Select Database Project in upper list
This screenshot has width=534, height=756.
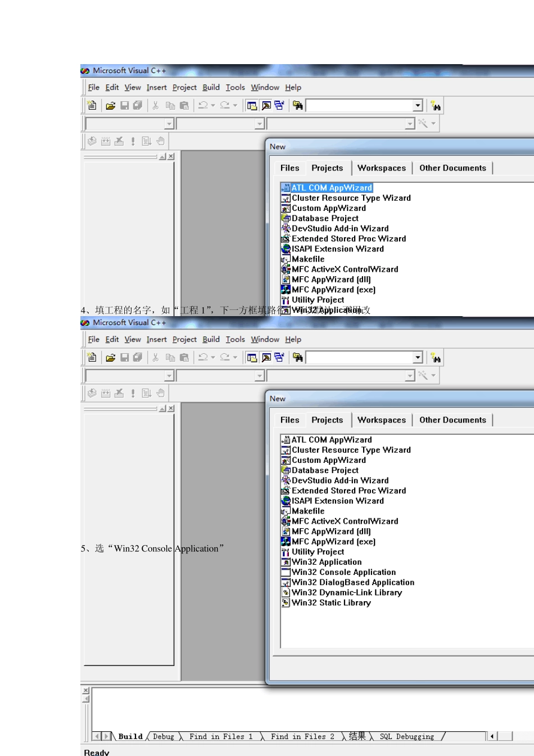pos(319,218)
